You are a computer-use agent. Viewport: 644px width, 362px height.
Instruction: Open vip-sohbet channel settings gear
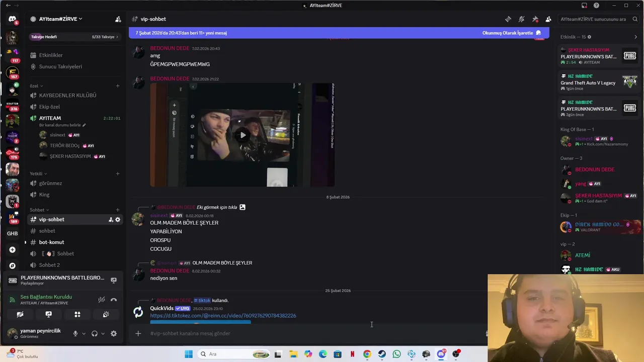pos(118,220)
